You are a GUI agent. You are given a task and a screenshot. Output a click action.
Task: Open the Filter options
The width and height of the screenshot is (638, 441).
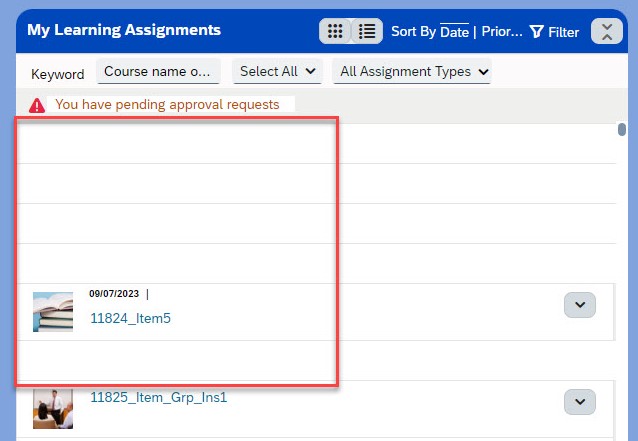click(x=554, y=32)
